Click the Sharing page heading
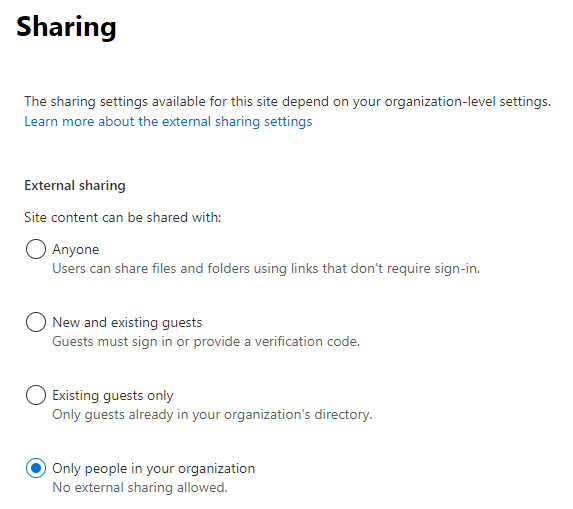The width and height of the screenshot is (573, 509). point(66,27)
